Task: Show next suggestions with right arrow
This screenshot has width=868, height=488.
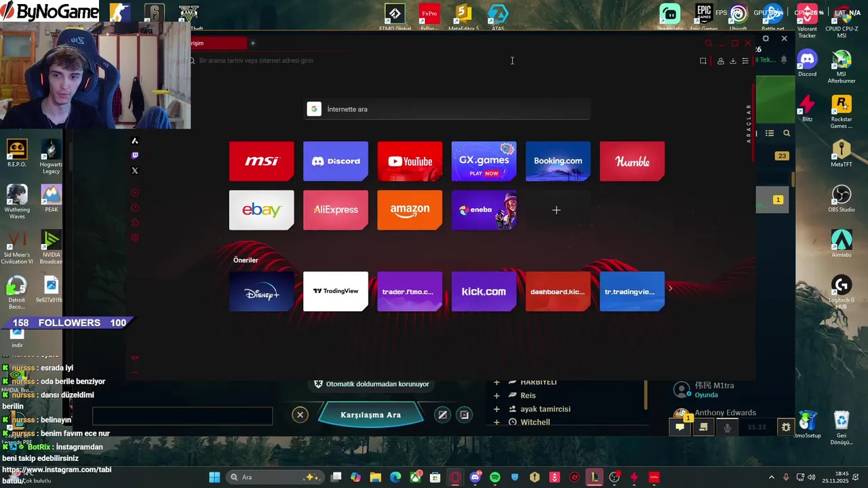Action: [671, 289]
